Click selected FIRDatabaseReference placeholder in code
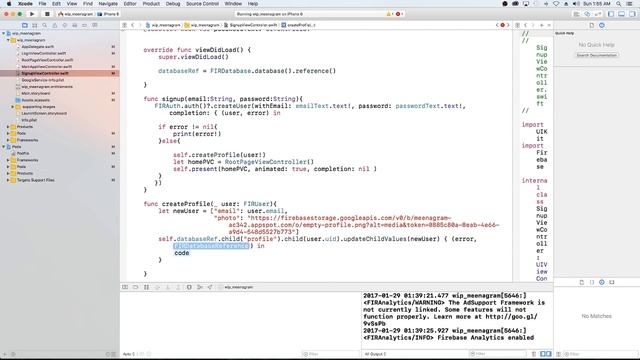640x360 pixels. [x=211, y=246]
